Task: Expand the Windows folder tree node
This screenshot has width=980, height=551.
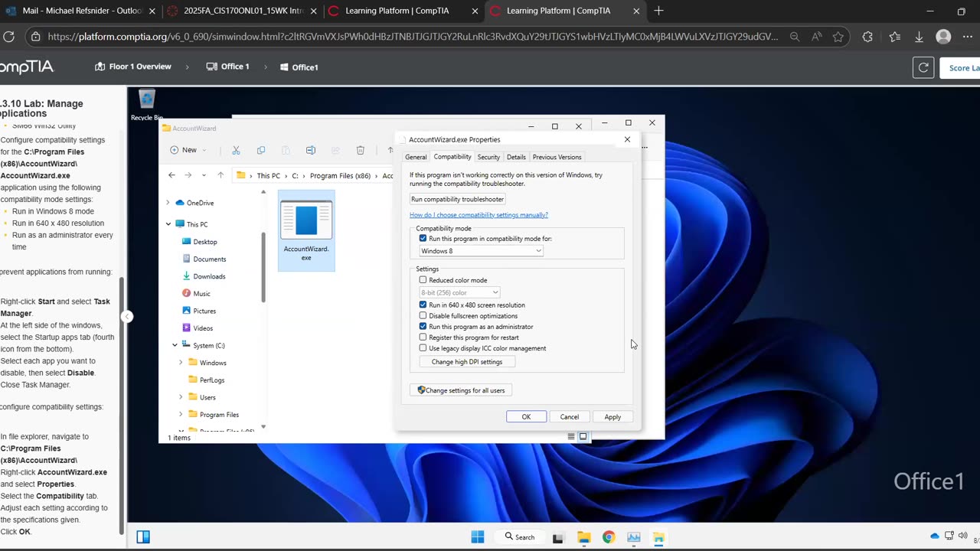Action: point(181,363)
